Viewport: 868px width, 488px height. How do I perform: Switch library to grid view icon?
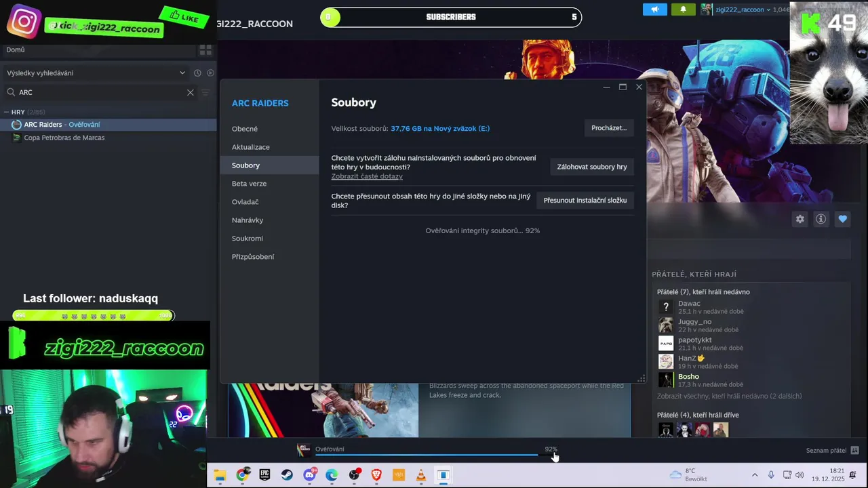pos(205,50)
